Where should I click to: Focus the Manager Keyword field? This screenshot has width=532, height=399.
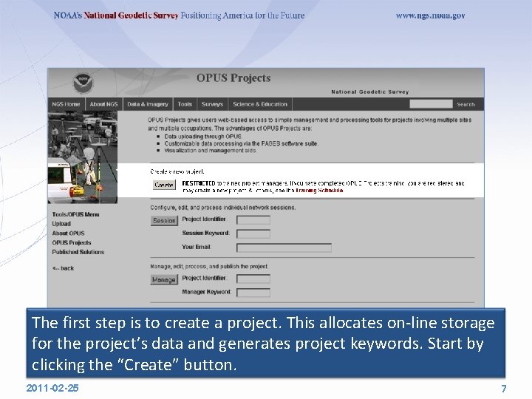(253, 293)
